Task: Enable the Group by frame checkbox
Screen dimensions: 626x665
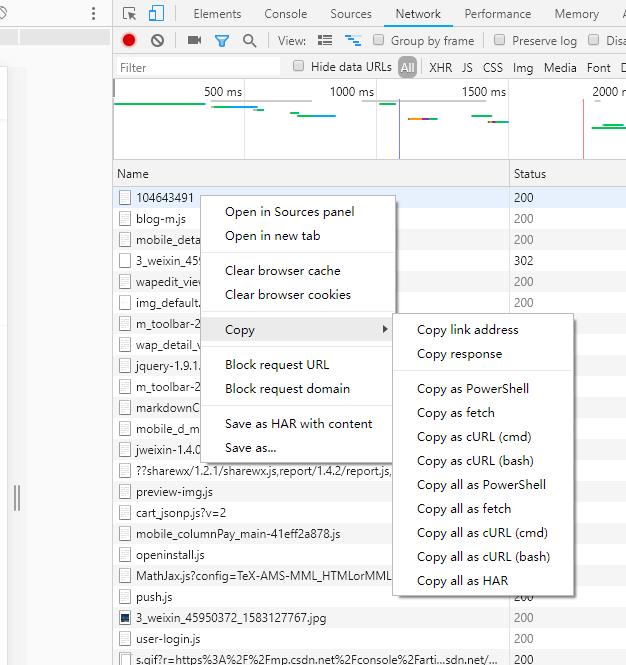Action: (378, 40)
